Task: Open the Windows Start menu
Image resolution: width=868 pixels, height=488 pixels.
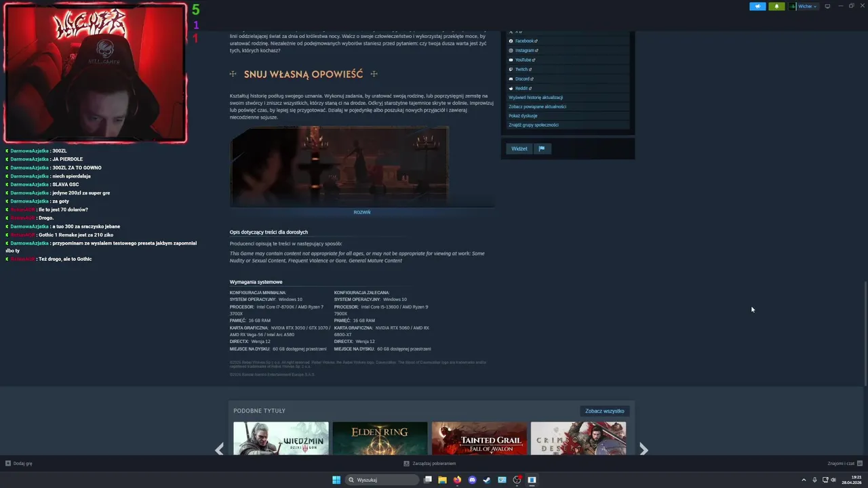Action: pos(336,480)
